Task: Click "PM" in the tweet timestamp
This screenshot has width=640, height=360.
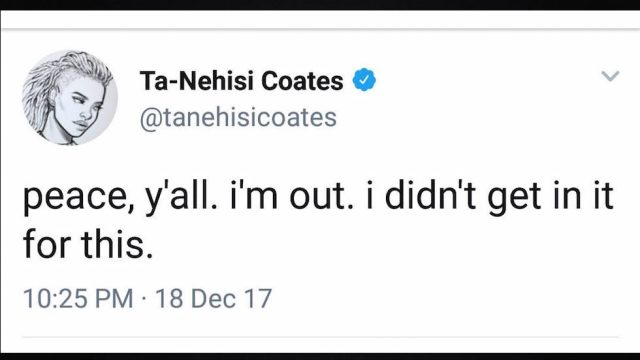Action: pos(114,298)
